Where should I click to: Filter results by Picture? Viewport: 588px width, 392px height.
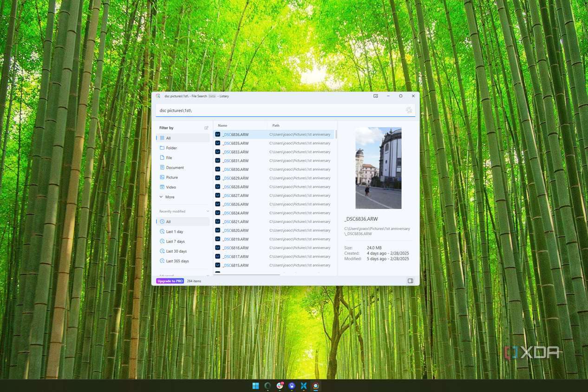coord(183,177)
